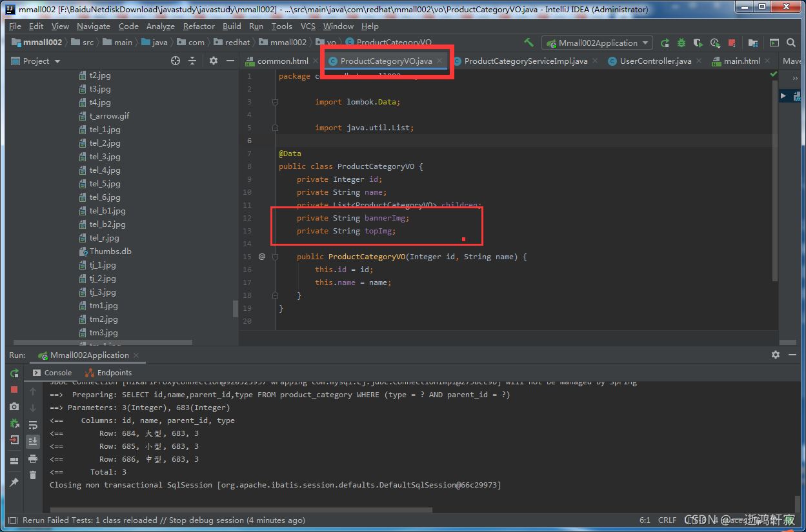Image resolution: width=806 pixels, height=532 pixels.
Task: Select the Endpoints tab in Run panel
Action: pyautogui.click(x=108, y=373)
